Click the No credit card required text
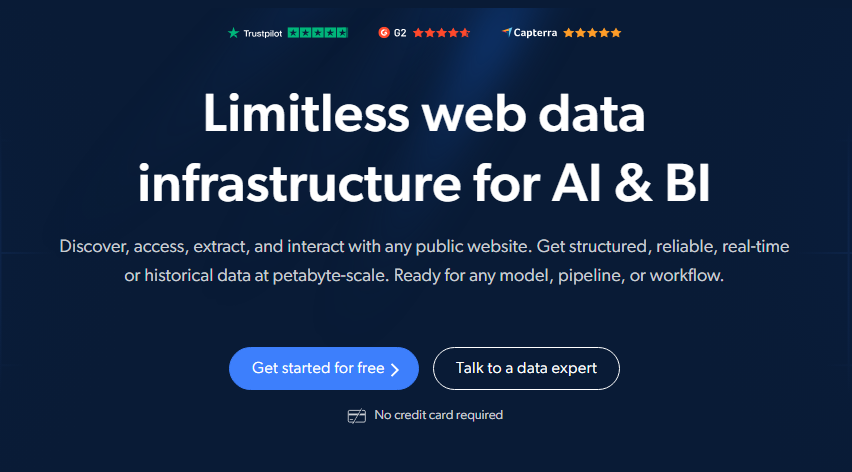Screen dimensions: 852x472 pos(438,415)
